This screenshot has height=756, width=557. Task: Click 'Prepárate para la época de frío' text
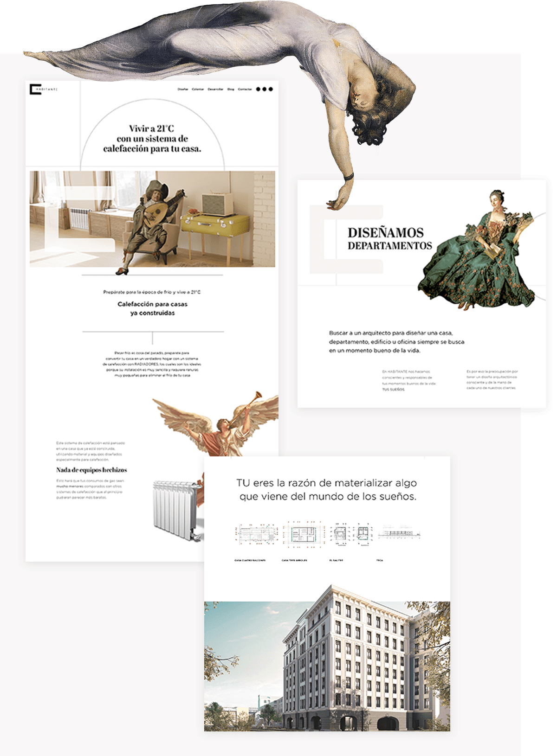(x=152, y=292)
